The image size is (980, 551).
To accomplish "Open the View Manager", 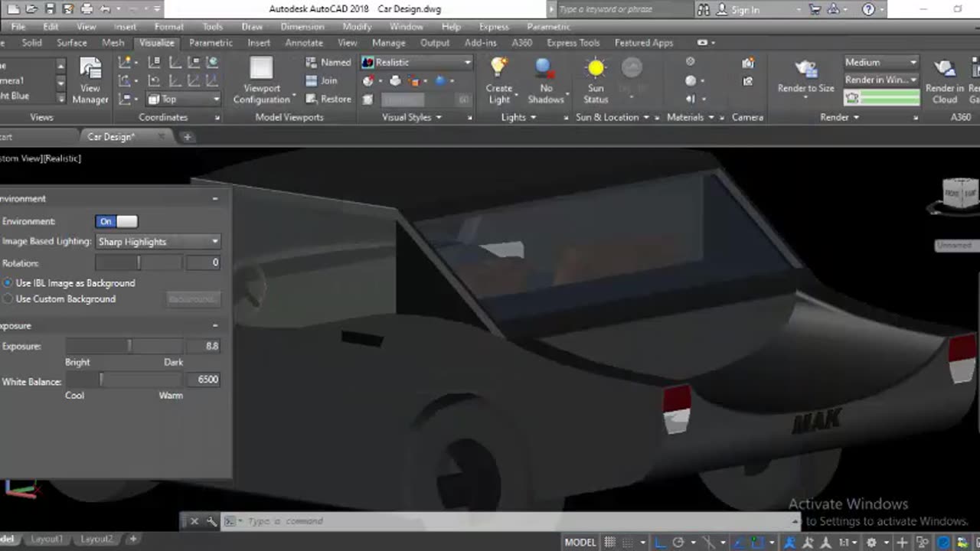I will pos(90,80).
